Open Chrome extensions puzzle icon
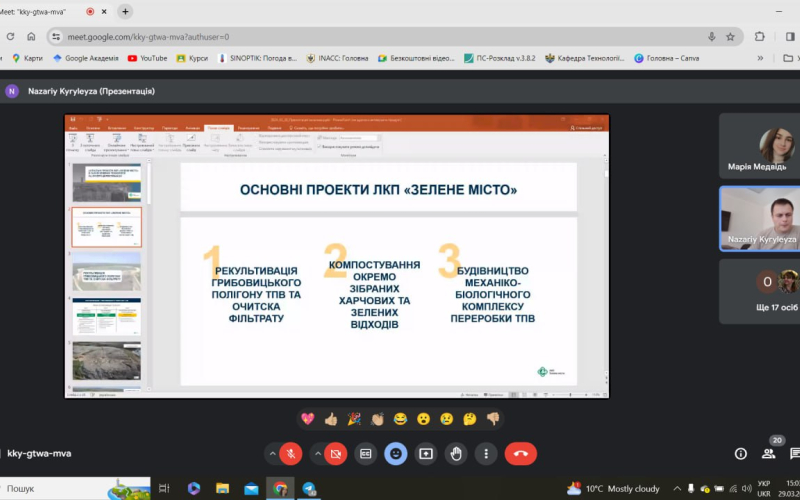The width and height of the screenshot is (800, 500). 760,37
